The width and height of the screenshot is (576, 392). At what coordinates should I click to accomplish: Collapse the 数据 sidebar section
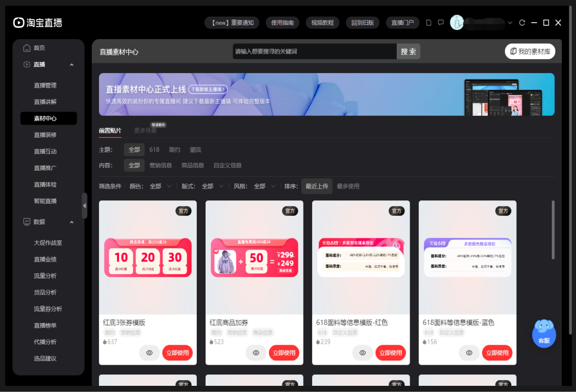click(72, 222)
